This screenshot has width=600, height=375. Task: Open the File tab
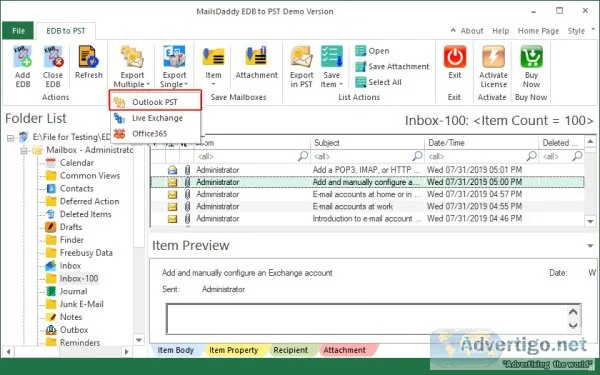pyautogui.click(x=18, y=31)
